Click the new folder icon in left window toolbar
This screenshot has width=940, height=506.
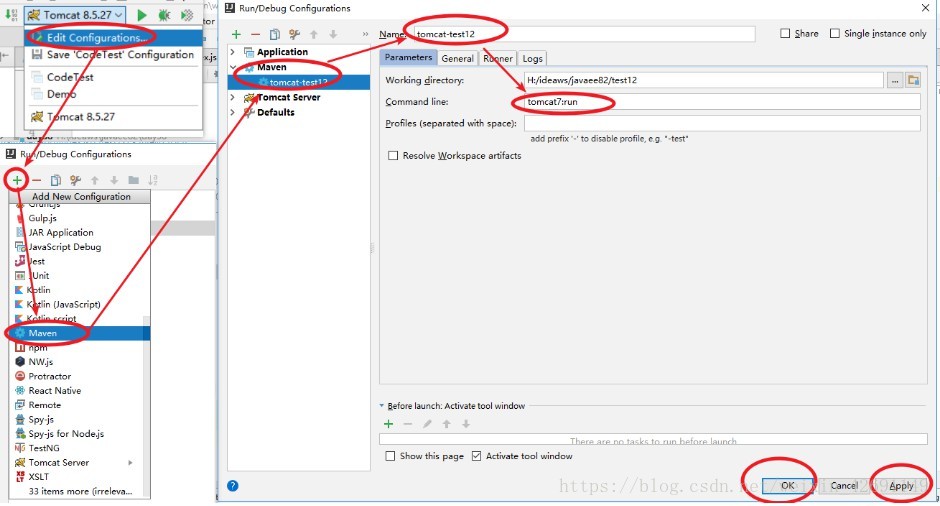click(134, 180)
